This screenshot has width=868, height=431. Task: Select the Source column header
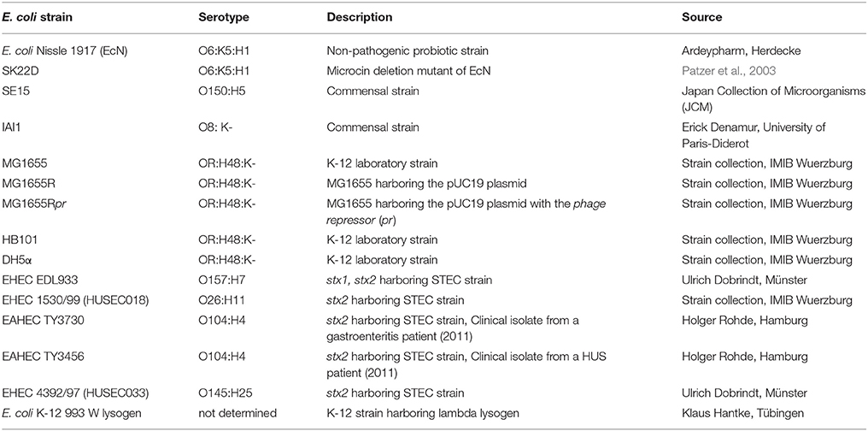click(701, 17)
